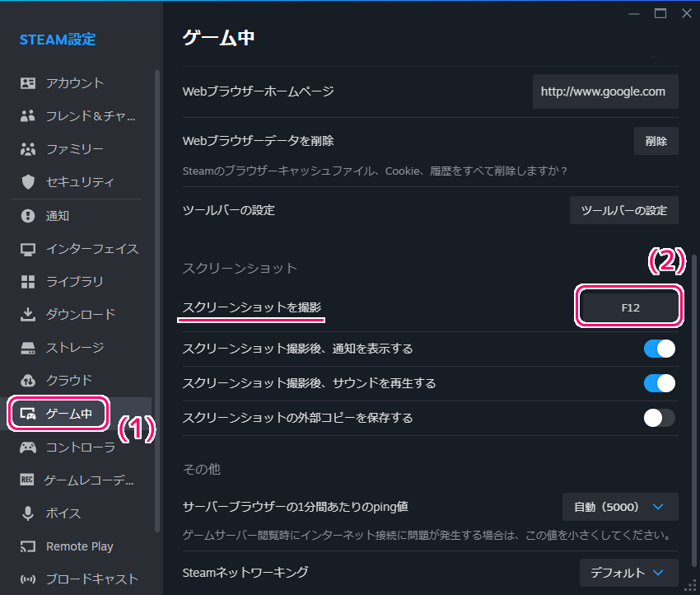Click the スクリーンショットを撮影 label

coord(252,307)
